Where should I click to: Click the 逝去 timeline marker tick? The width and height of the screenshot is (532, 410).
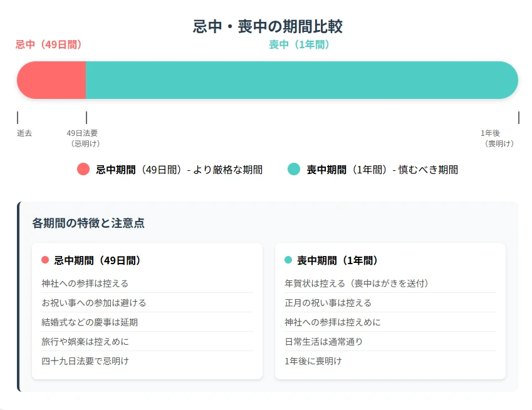click(x=18, y=117)
